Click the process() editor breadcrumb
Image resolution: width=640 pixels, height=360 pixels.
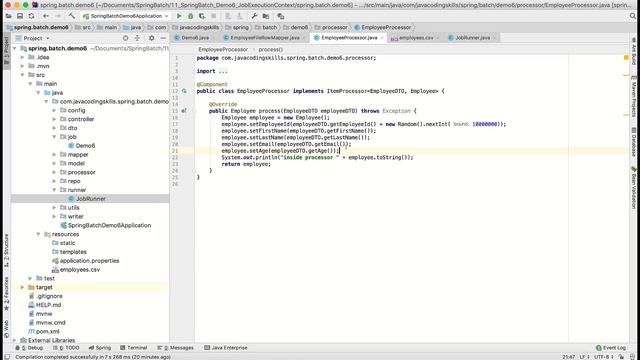tap(270, 49)
